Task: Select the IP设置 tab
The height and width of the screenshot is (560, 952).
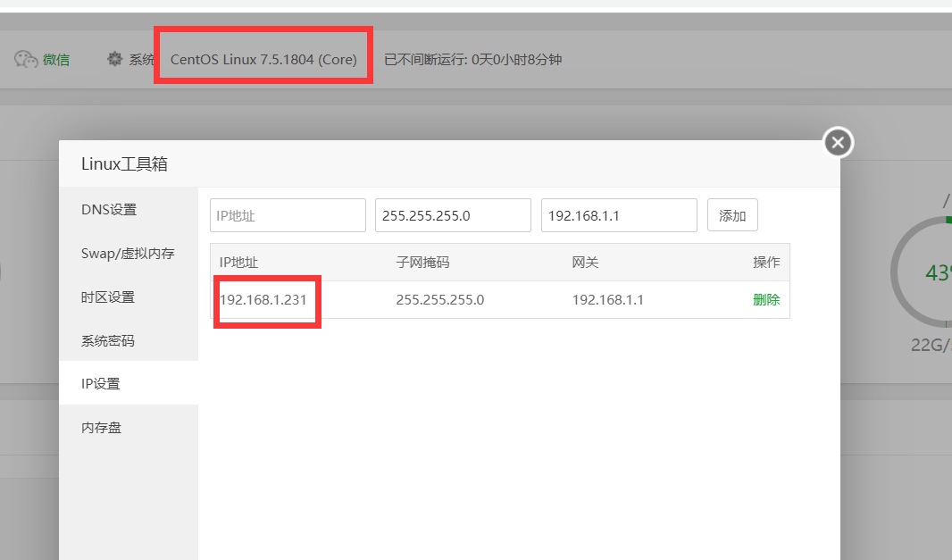Action: coord(129,383)
